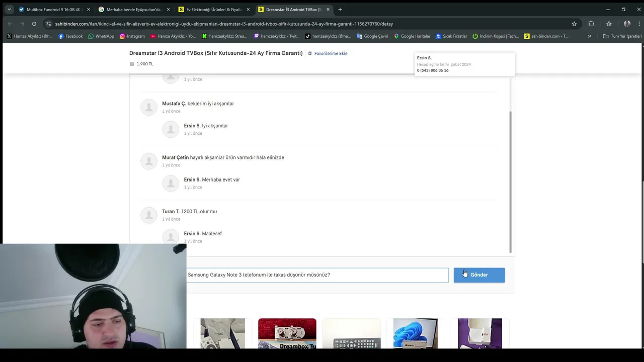644x362 pixels.
Task: Open the İndirim Köşesi bookmark
Action: pyautogui.click(x=496, y=36)
